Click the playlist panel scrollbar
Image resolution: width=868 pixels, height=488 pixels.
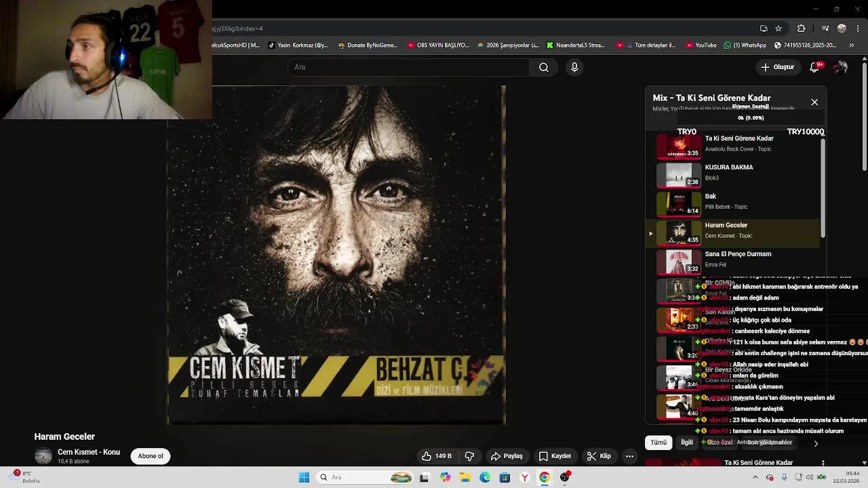click(x=823, y=188)
